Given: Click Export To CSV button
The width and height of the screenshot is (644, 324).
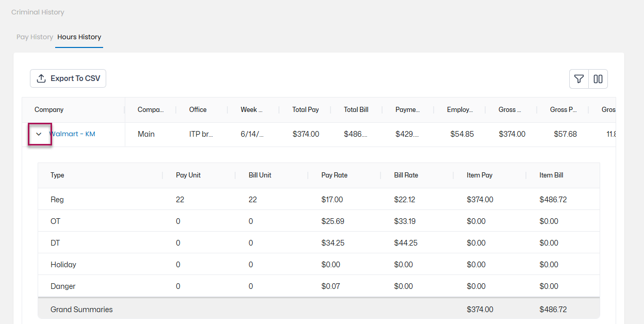Looking at the screenshot, I should click(68, 78).
